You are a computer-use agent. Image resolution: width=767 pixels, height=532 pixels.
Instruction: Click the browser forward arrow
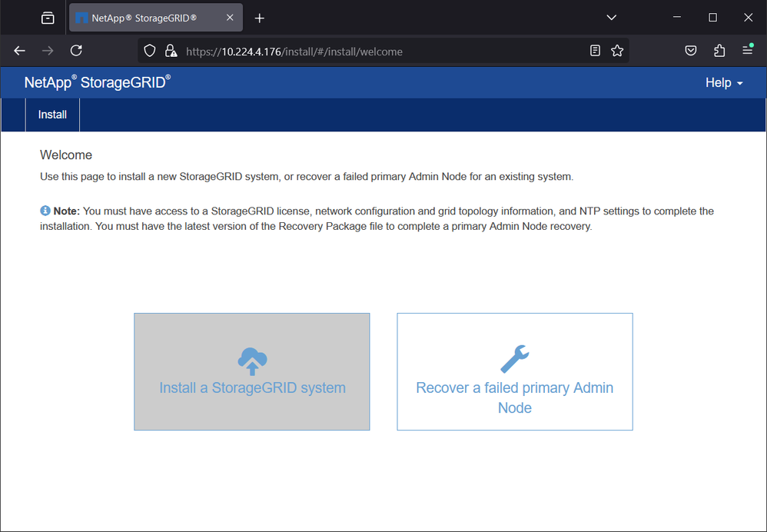pos(48,51)
